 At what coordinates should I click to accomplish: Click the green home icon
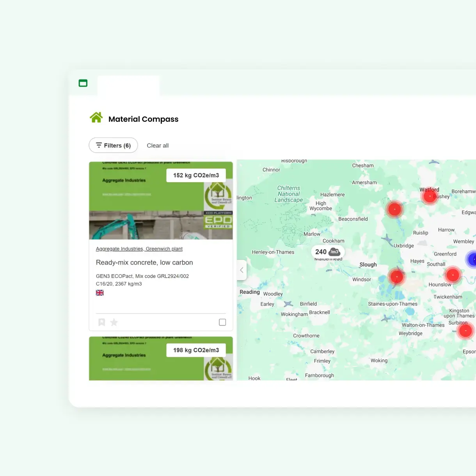pyautogui.click(x=96, y=117)
